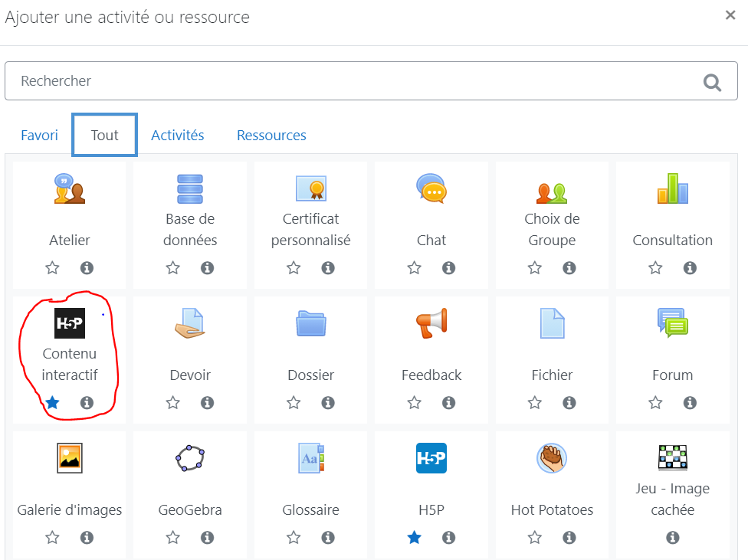The width and height of the screenshot is (748, 560).
Task: Choose the Dossier folder icon
Action: [x=311, y=323]
